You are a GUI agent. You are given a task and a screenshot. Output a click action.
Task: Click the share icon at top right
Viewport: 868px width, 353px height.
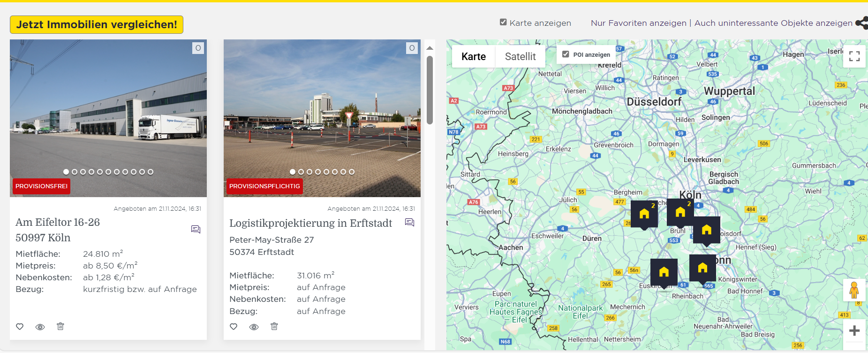click(x=861, y=23)
